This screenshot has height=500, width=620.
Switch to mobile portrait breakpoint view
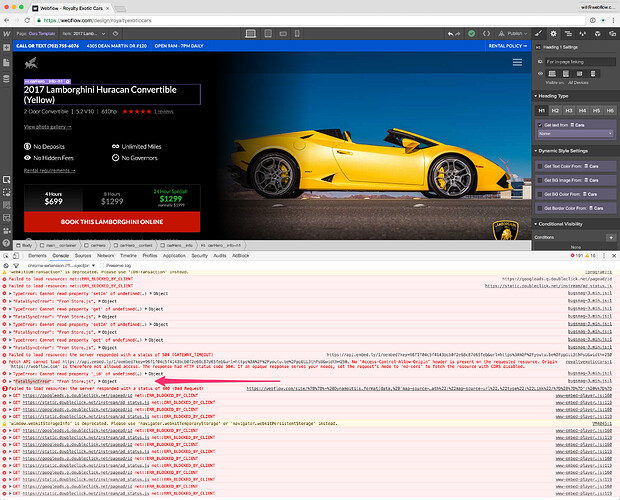(297, 34)
